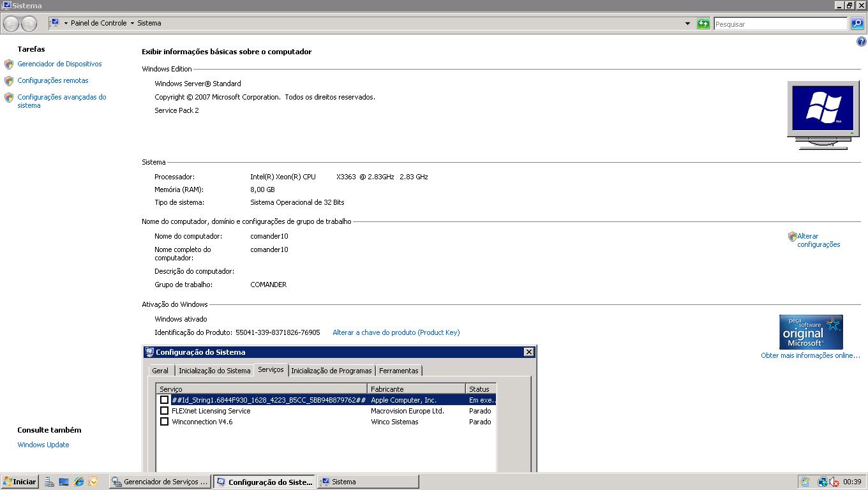Screen dimensions: 868x490
Task: Open the network tray icon
Action: (823, 482)
